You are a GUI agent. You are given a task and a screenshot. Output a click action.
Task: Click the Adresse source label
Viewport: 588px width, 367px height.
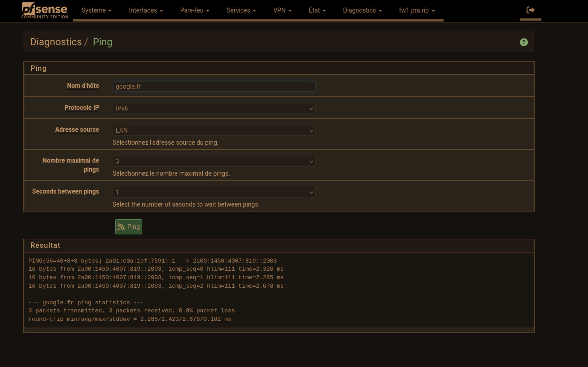[x=77, y=130]
